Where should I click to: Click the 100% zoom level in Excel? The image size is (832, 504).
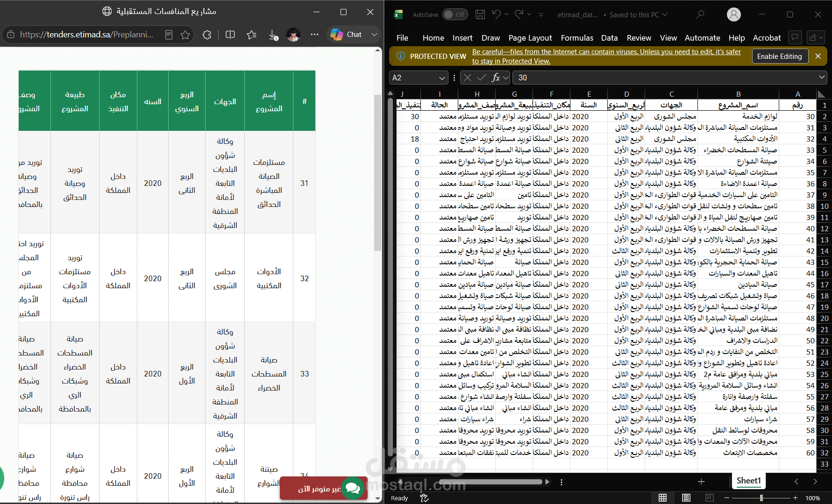click(813, 498)
